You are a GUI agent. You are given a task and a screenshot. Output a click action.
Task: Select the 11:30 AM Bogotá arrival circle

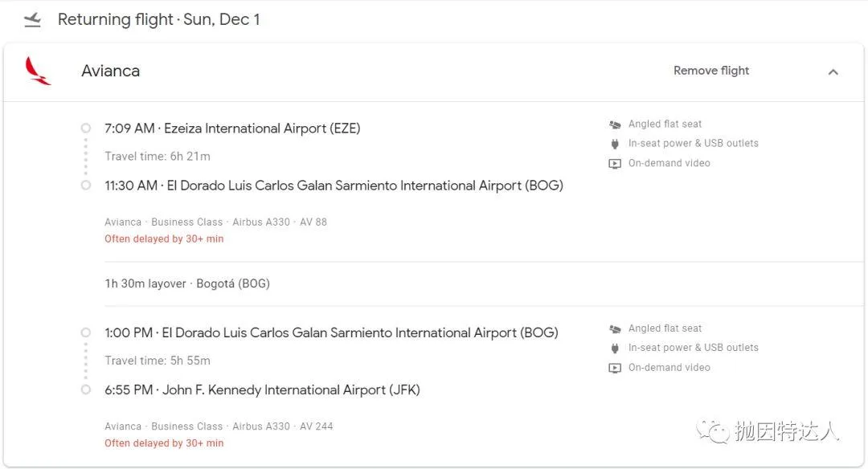click(86, 186)
